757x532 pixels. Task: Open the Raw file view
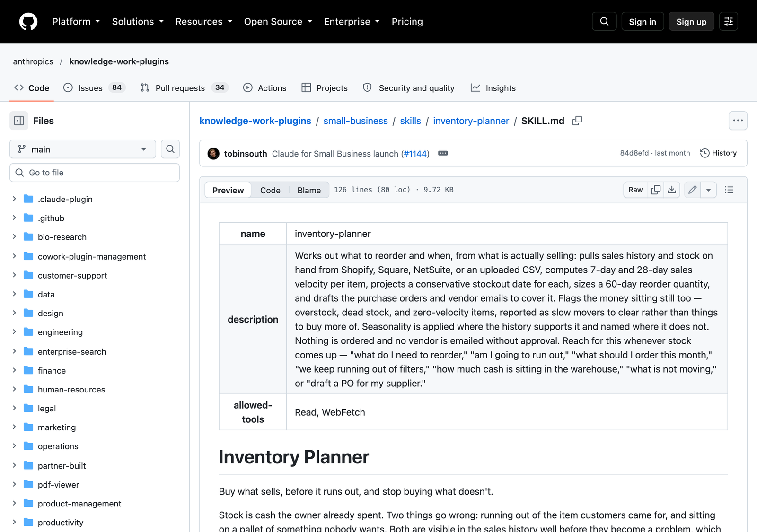coord(635,190)
